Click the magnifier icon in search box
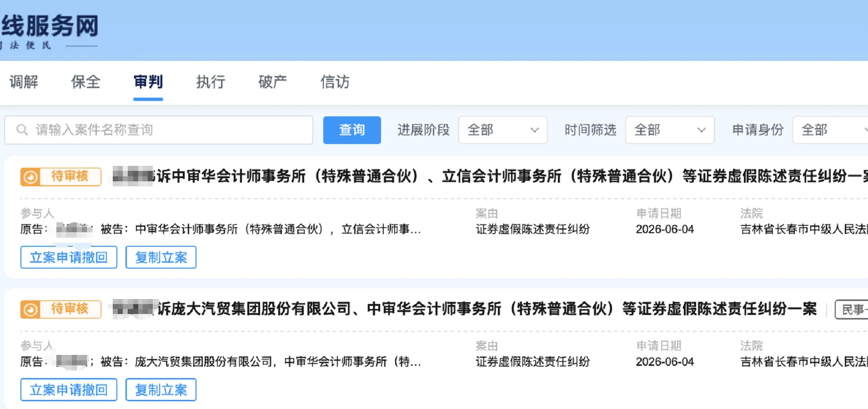Viewport: 868px width, 409px height. (22, 130)
